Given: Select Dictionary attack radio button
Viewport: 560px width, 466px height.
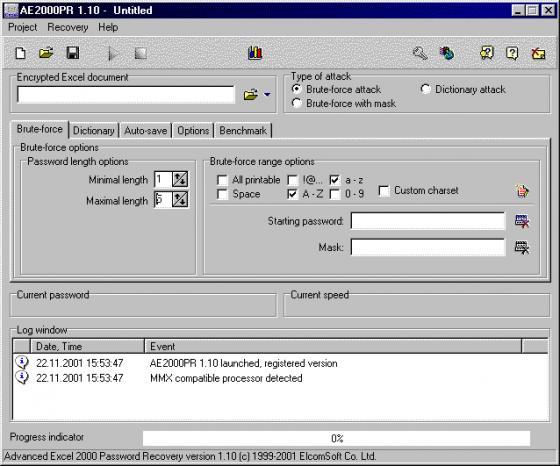Looking at the screenshot, I should click(425, 89).
